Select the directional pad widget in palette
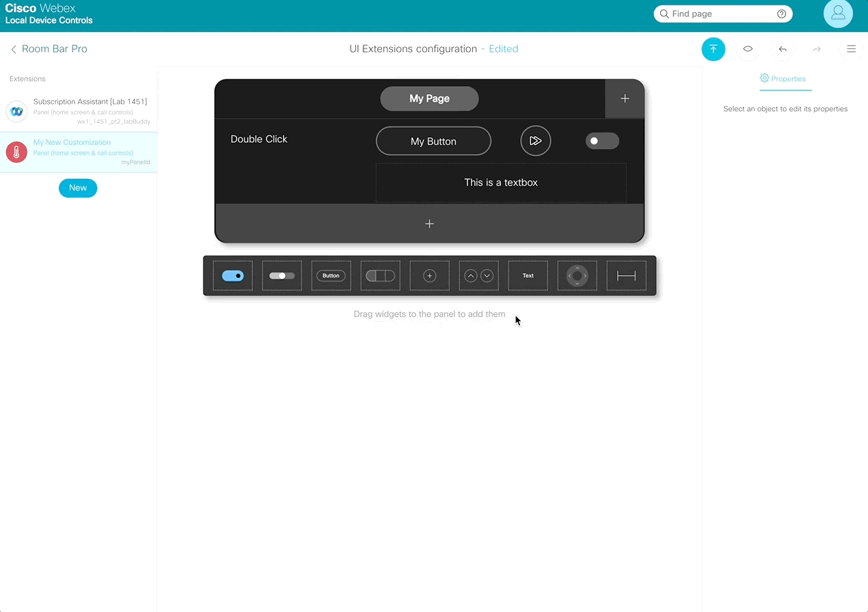868x612 pixels. click(x=577, y=276)
